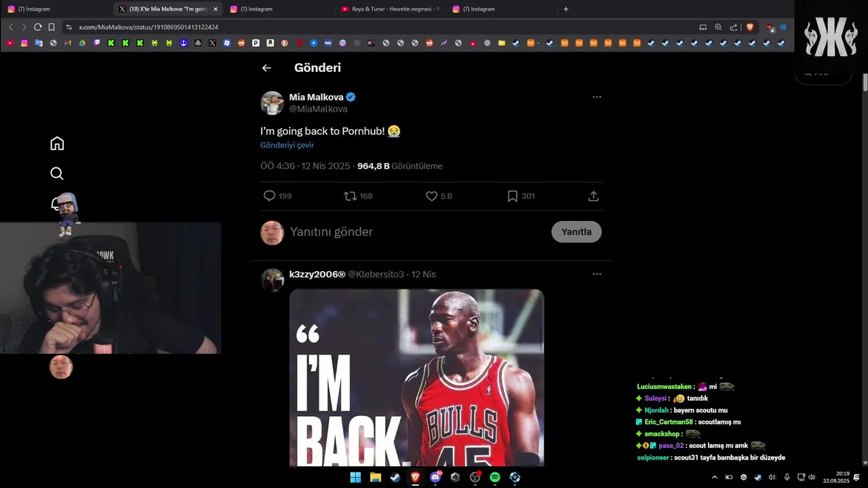Open X home from sidebar
This screenshot has width=868, height=488.
pos(57,144)
